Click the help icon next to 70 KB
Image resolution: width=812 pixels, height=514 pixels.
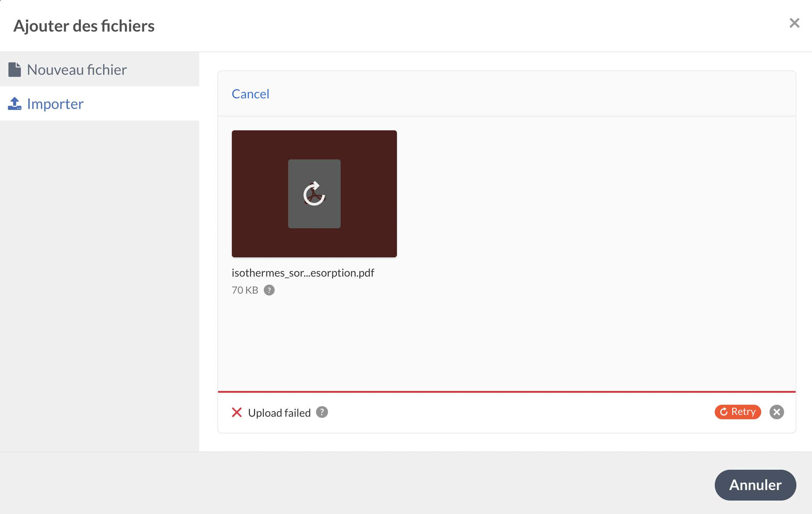269,290
